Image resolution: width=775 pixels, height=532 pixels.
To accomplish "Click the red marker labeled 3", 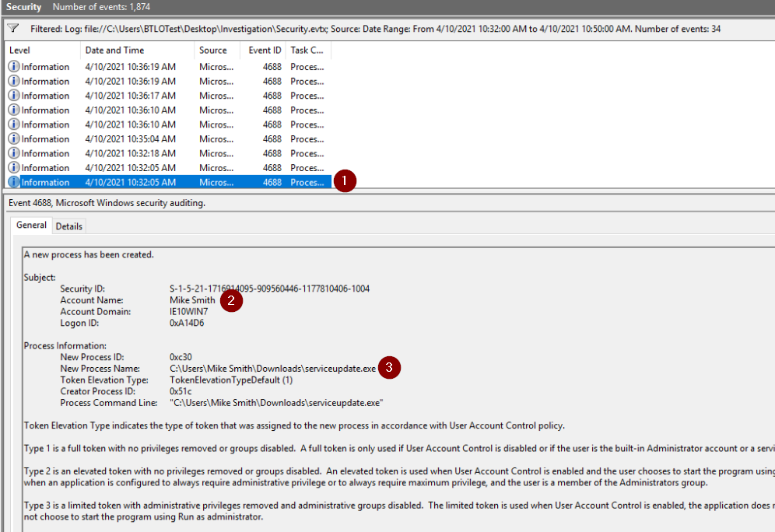I will 390,368.
